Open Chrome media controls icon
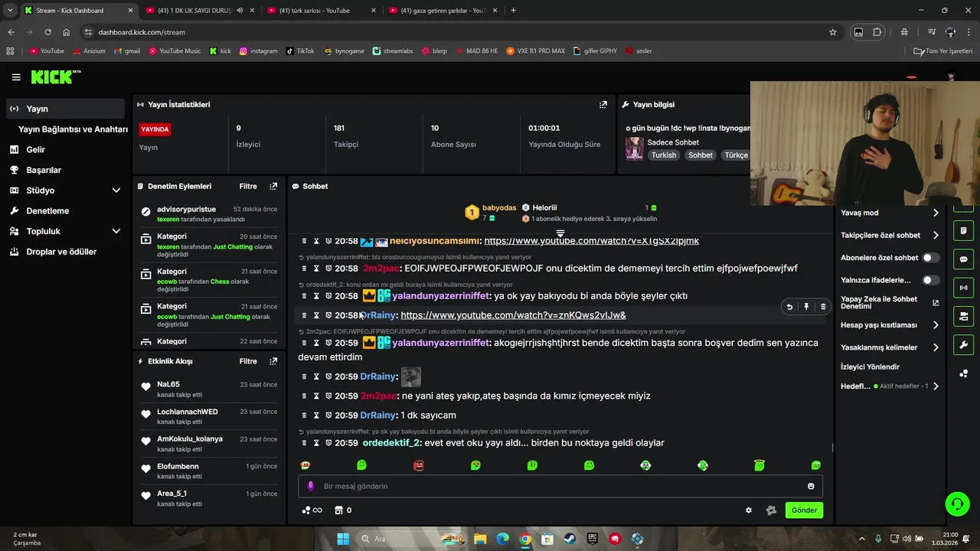 pos(932,32)
